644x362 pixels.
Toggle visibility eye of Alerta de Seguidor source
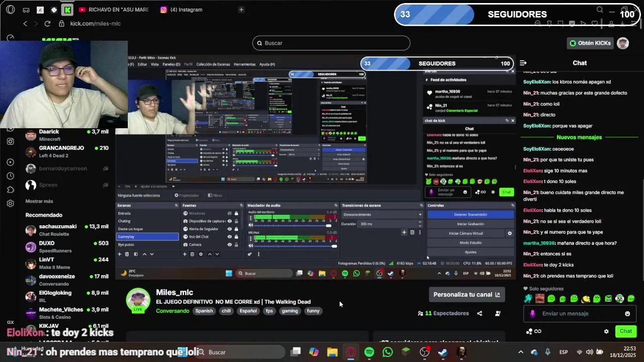click(x=229, y=229)
